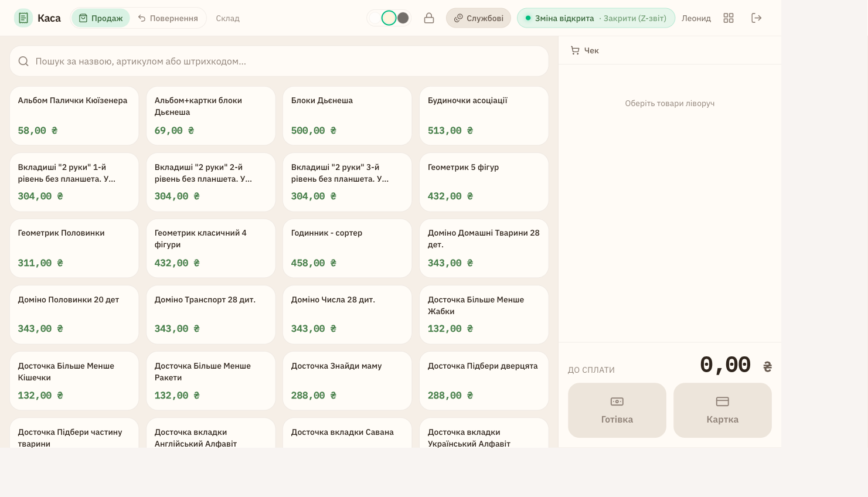Add Блоки Дьєнеша to the receipt

pyautogui.click(x=348, y=116)
